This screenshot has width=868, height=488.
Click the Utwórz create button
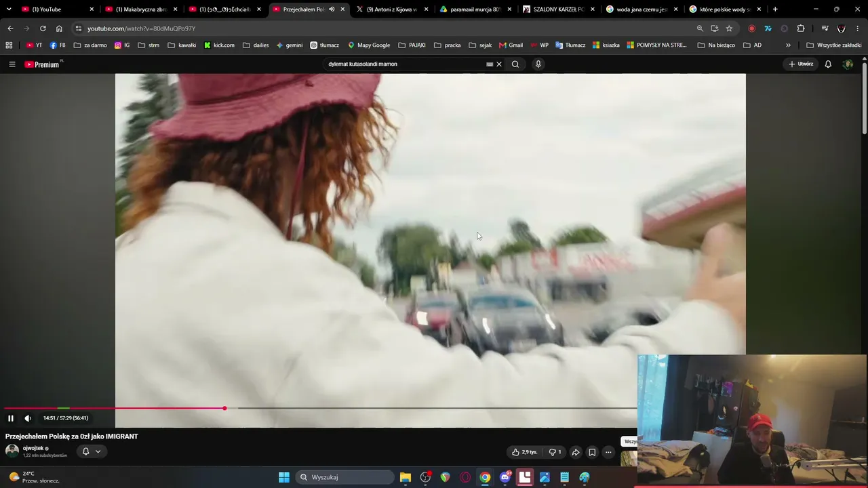[801, 64]
